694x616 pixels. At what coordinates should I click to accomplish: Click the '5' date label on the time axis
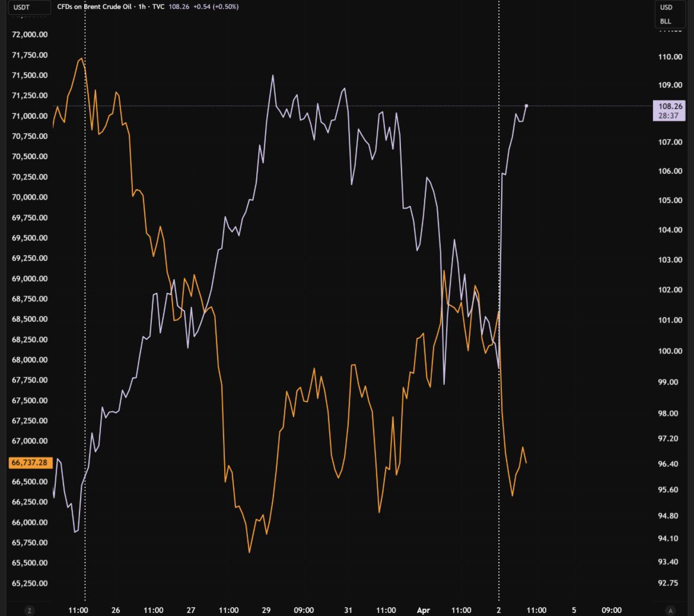[x=574, y=610]
